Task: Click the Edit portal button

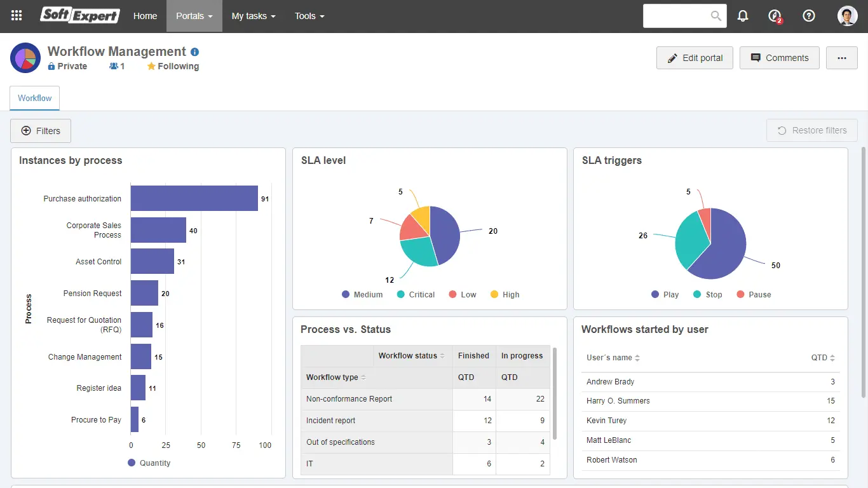Action: click(695, 58)
